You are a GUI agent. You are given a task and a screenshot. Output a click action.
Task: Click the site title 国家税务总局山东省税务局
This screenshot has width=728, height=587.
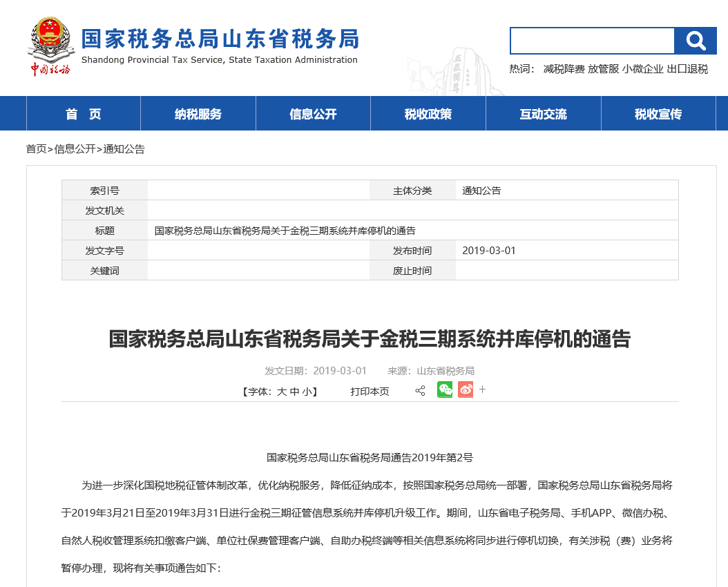220,39
